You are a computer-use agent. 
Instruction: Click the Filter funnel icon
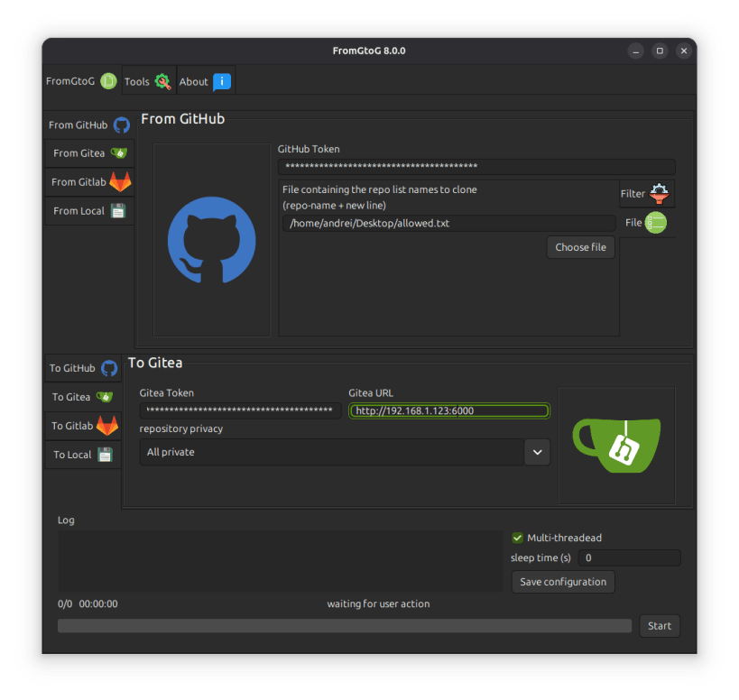coord(659,194)
